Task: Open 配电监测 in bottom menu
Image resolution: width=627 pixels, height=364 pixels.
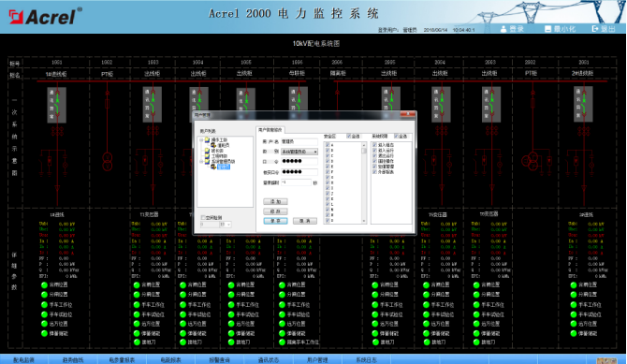Action: 24,360
